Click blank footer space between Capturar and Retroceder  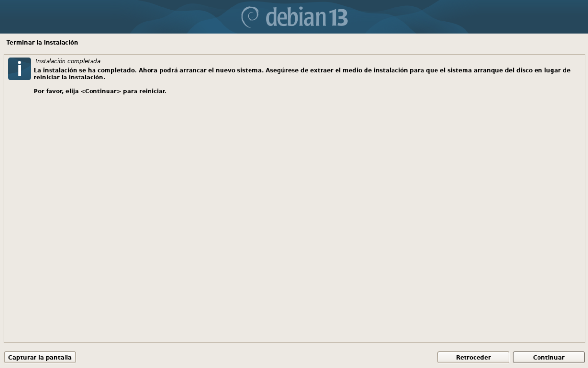(256, 357)
